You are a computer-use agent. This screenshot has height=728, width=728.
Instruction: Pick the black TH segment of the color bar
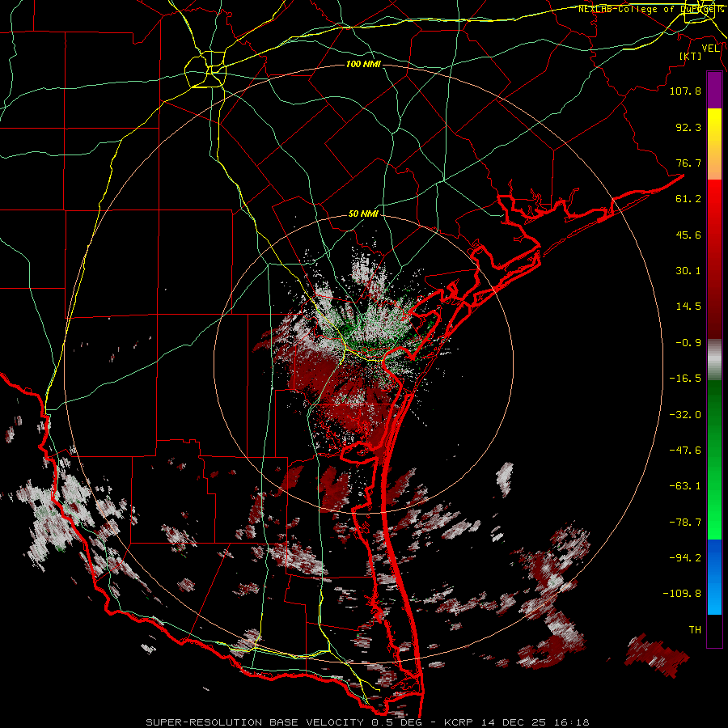click(714, 630)
